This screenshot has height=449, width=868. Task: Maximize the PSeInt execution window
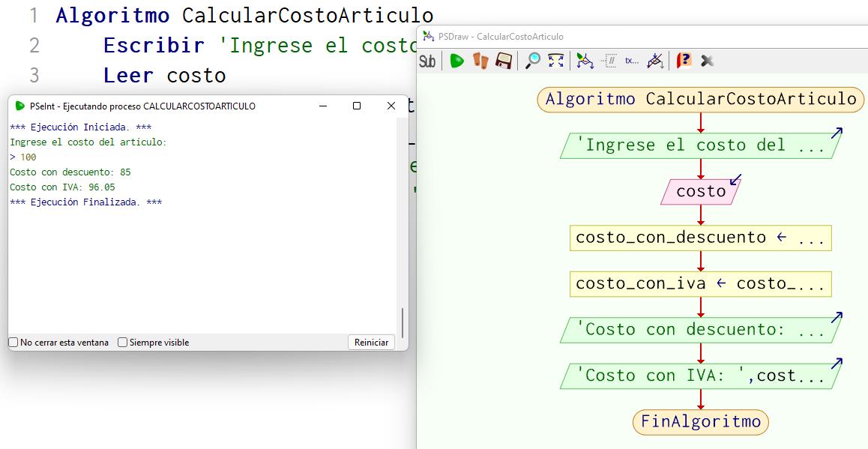(357, 106)
